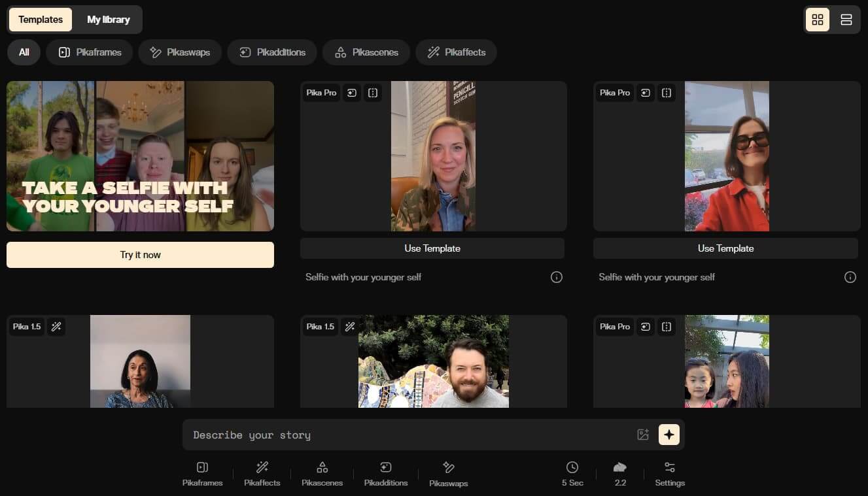868x496 pixels.
Task: Open the Settings options panel
Action: (x=670, y=474)
